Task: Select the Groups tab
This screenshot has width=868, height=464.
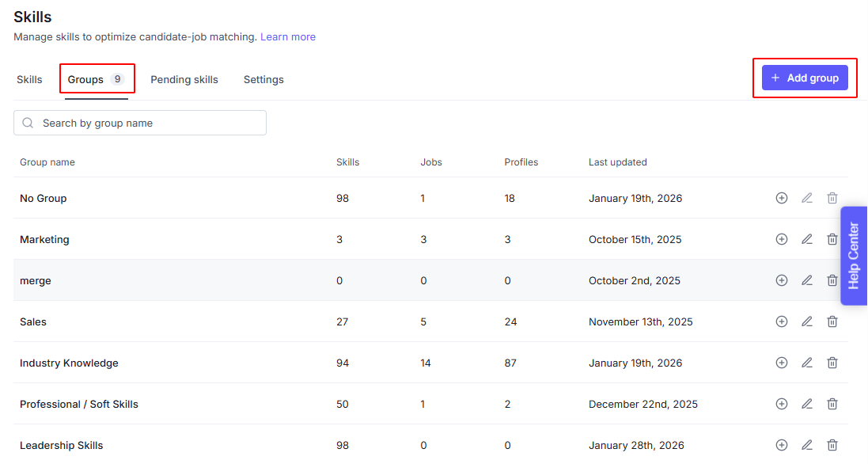Action: coord(96,79)
